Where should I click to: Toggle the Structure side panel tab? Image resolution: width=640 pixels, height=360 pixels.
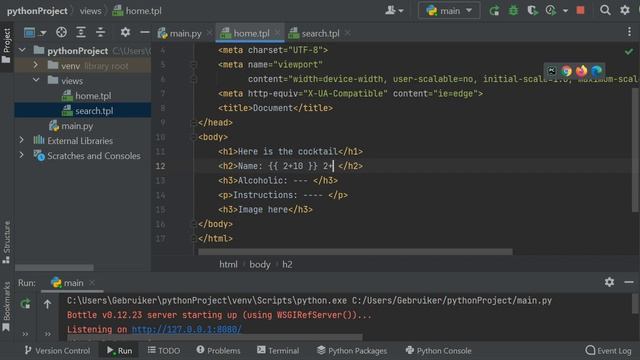tap(7, 242)
